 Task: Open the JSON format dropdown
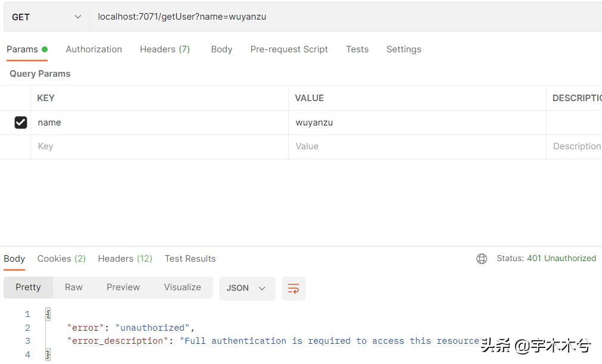[247, 287]
